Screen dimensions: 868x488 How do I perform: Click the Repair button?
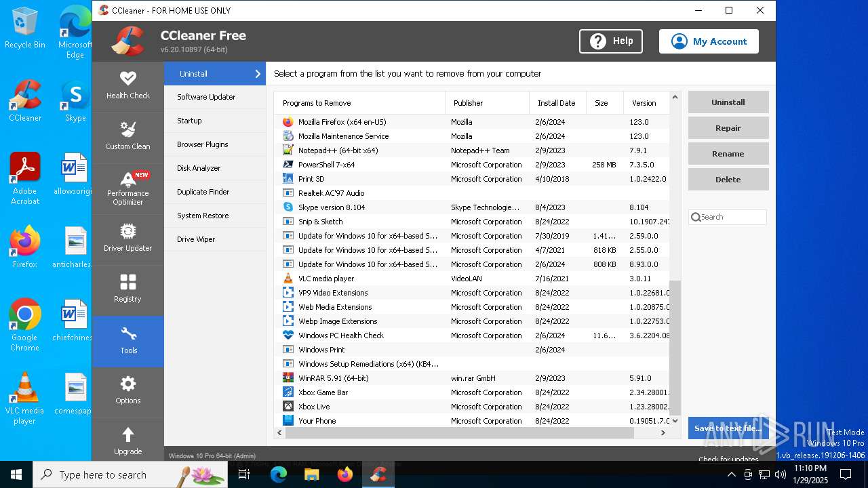(728, 128)
